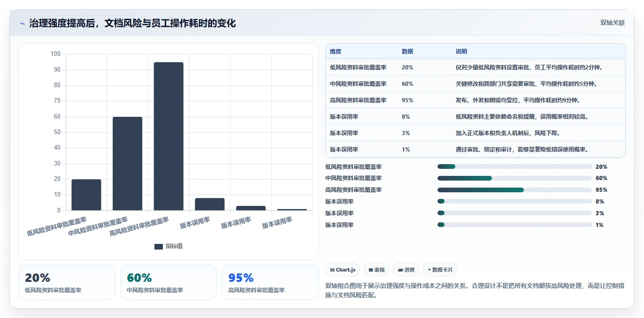Click the 60% cell in the table
This screenshot has width=644, height=318.
click(x=407, y=84)
